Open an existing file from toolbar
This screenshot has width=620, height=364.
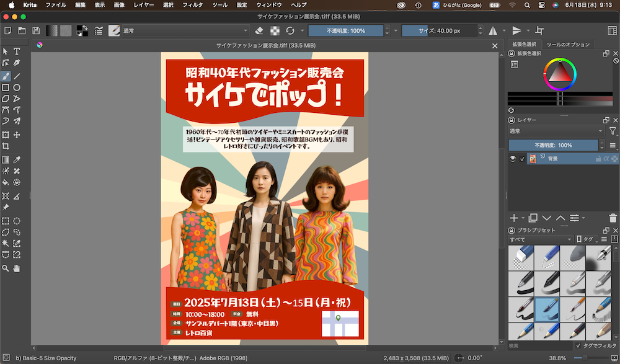pyautogui.click(x=22, y=30)
